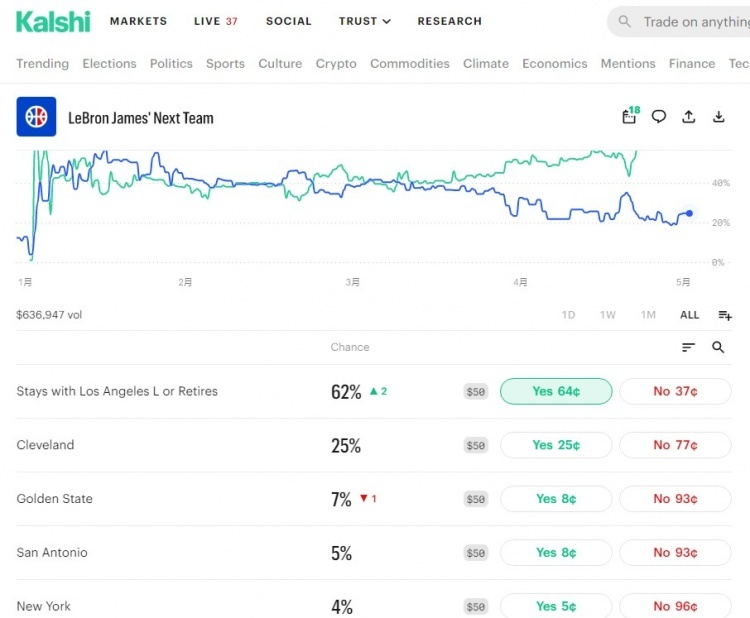Buy No 77¢ on Cleveland

click(x=675, y=445)
